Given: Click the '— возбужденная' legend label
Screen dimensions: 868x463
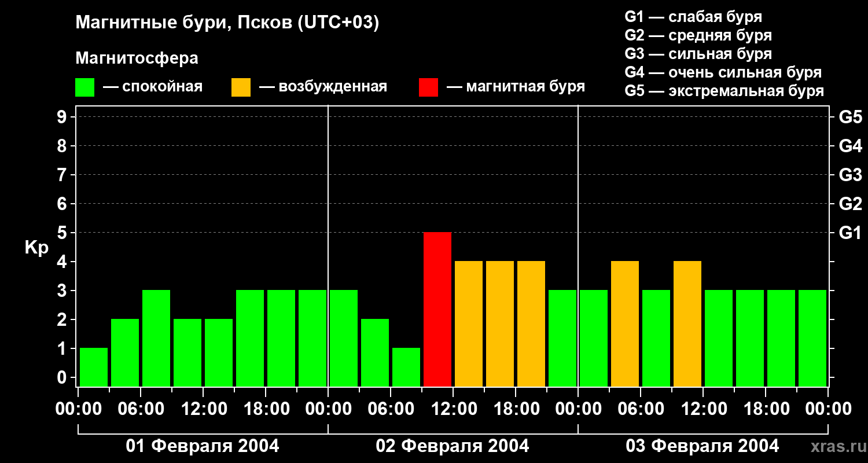Looking at the screenshot, I should (x=323, y=87).
